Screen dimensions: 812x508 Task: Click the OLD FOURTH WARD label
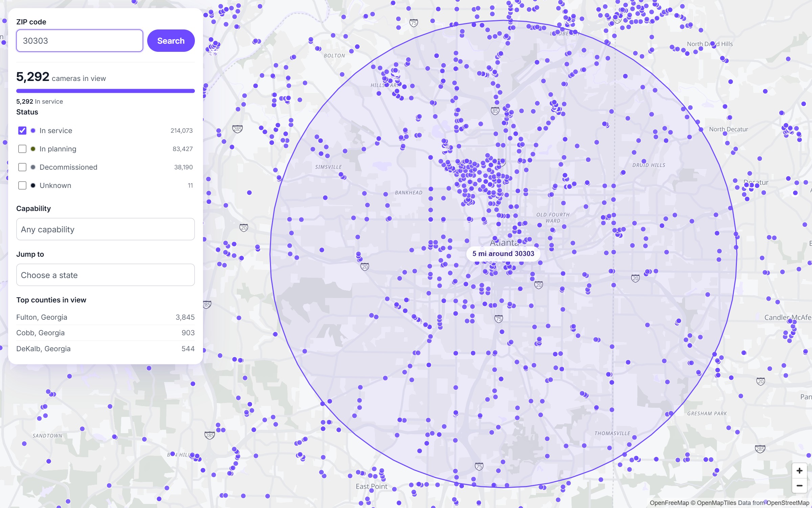pyautogui.click(x=553, y=218)
